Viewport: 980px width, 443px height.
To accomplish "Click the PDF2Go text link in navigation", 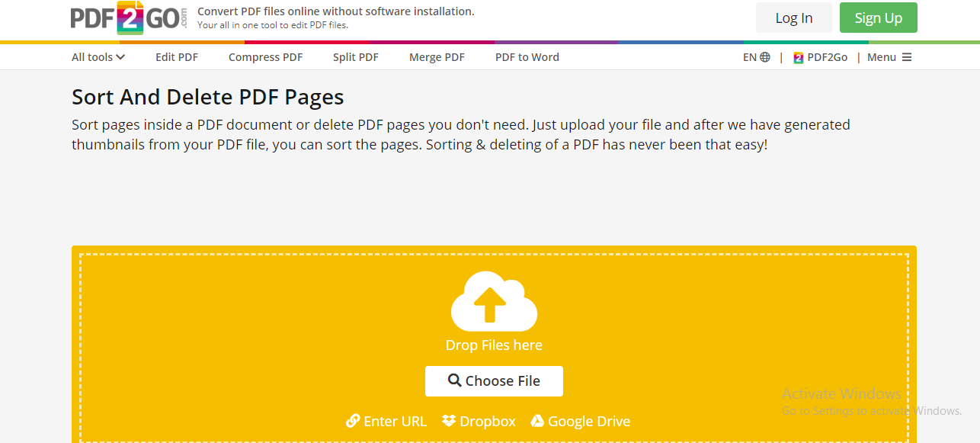I will [828, 57].
